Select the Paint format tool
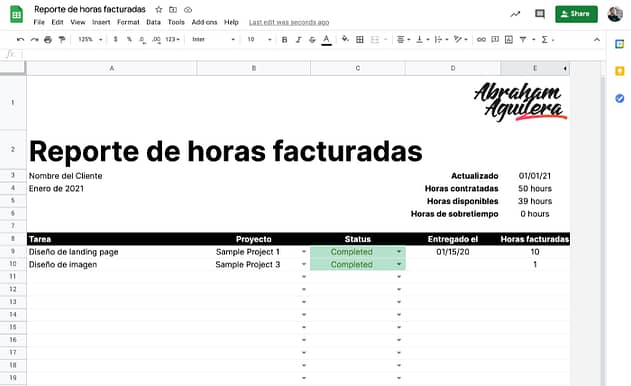 (x=62, y=39)
